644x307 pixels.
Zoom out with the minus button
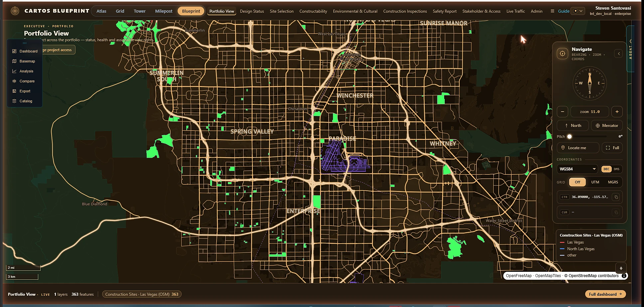pyautogui.click(x=562, y=112)
